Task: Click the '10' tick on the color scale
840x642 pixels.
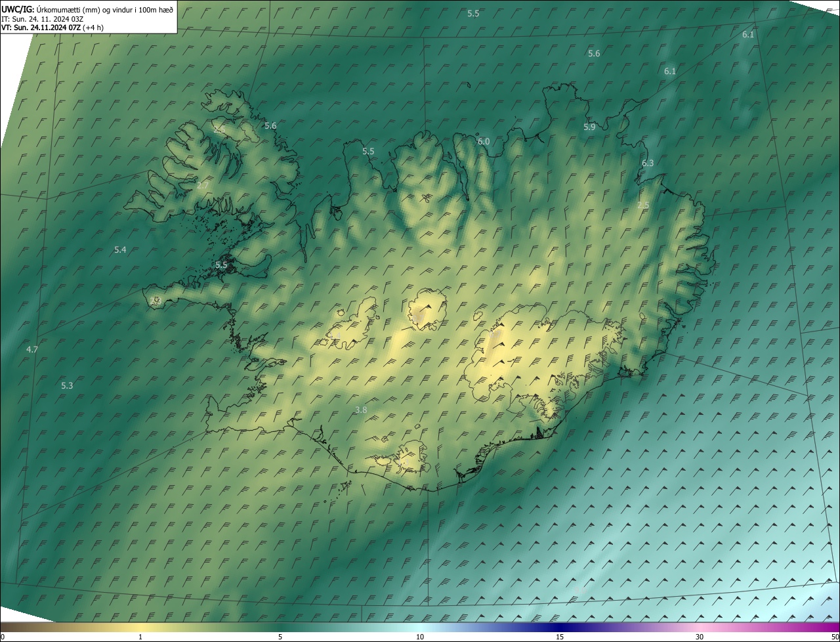Action: (420, 637)
